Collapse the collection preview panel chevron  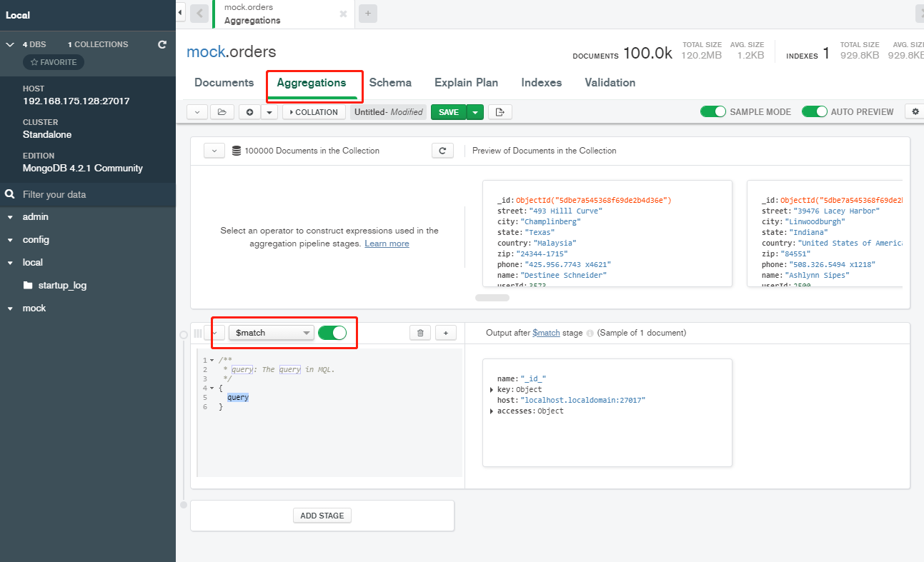214,151
